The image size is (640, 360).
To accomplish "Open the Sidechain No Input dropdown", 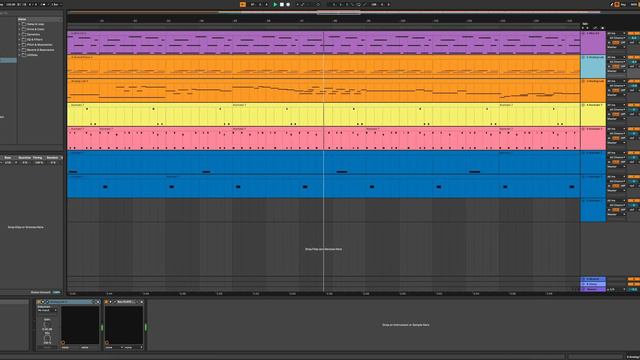I will pos(47,310).
